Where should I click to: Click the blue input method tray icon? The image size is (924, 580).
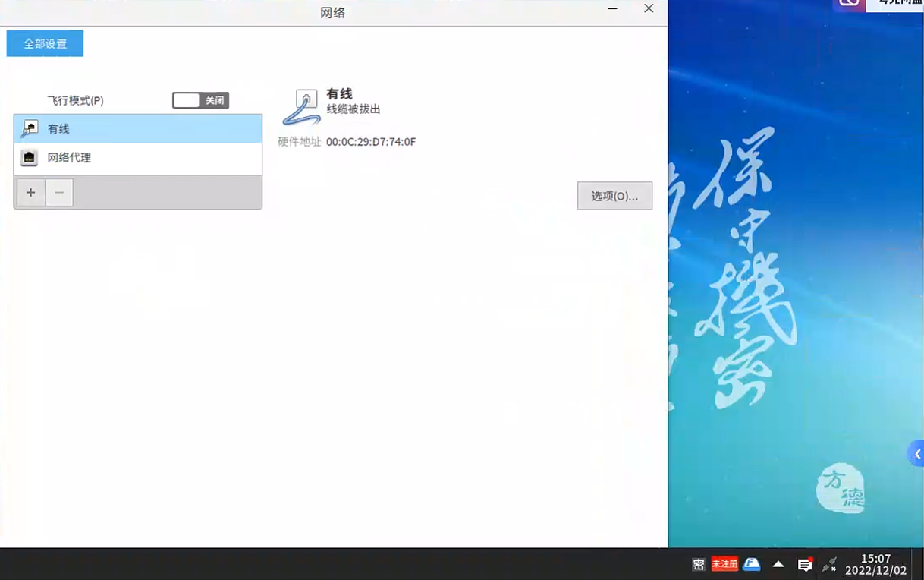click(752, 564)
